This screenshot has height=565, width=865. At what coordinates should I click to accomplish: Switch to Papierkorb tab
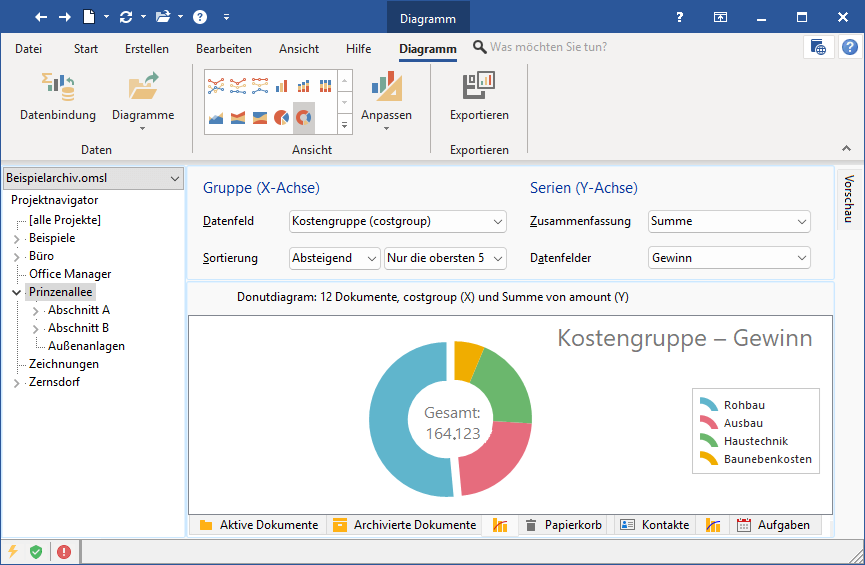coord(562,525)
